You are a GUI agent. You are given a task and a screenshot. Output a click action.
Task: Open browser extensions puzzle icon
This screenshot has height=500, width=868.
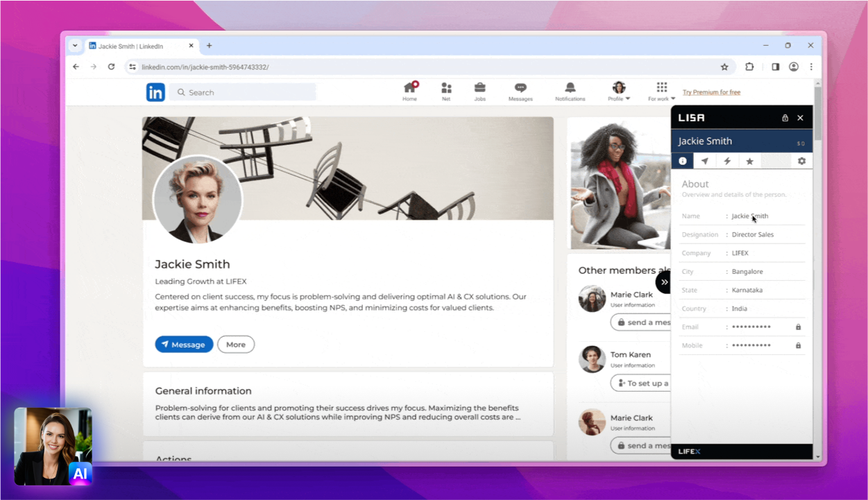749,67
